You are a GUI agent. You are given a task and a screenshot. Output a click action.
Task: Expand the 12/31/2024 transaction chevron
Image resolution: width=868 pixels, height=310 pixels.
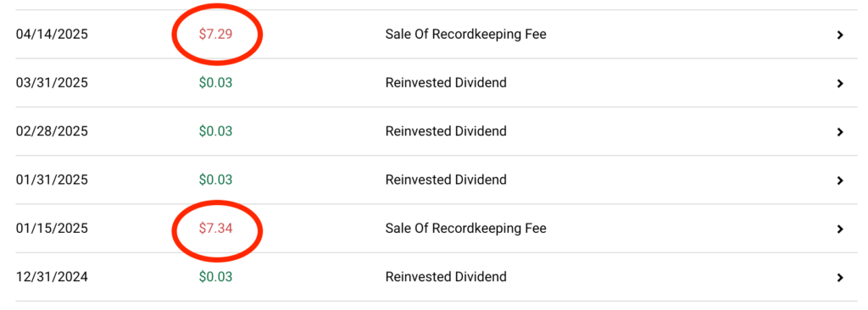pyautogui.click(x=840, y=277)
